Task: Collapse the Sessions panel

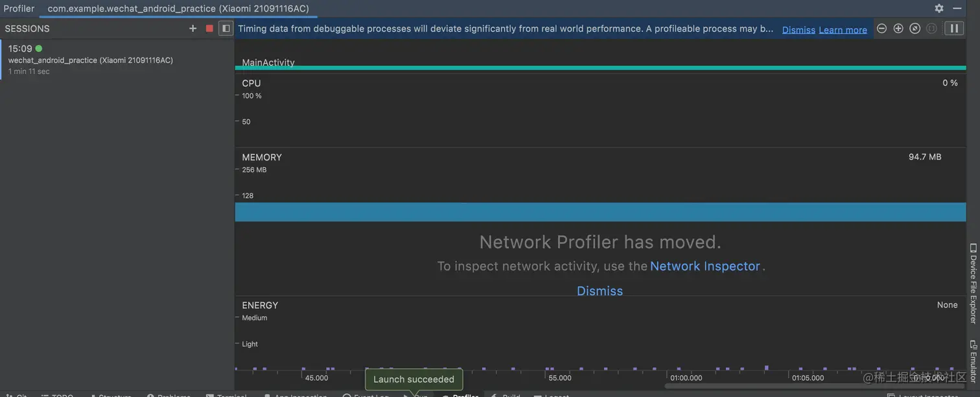Action: point(226,29)
